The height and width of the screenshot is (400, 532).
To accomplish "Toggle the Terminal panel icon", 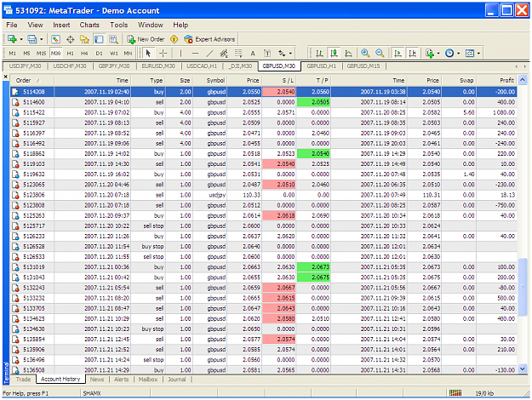I will [x=99, y=39].
